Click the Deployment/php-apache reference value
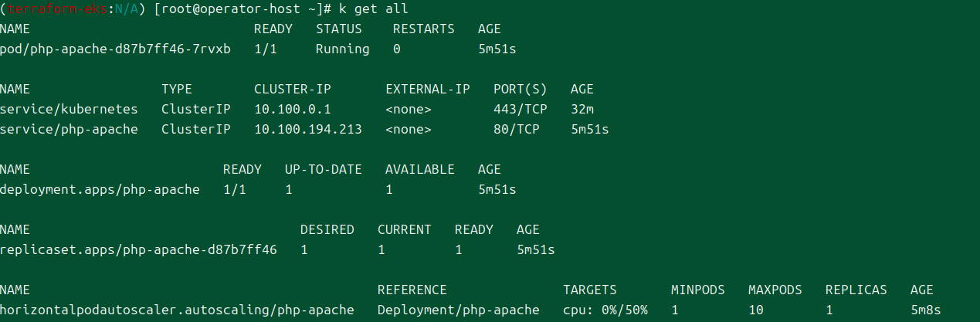The width and height of the screenshot is (980, 322). click(459, 310)
